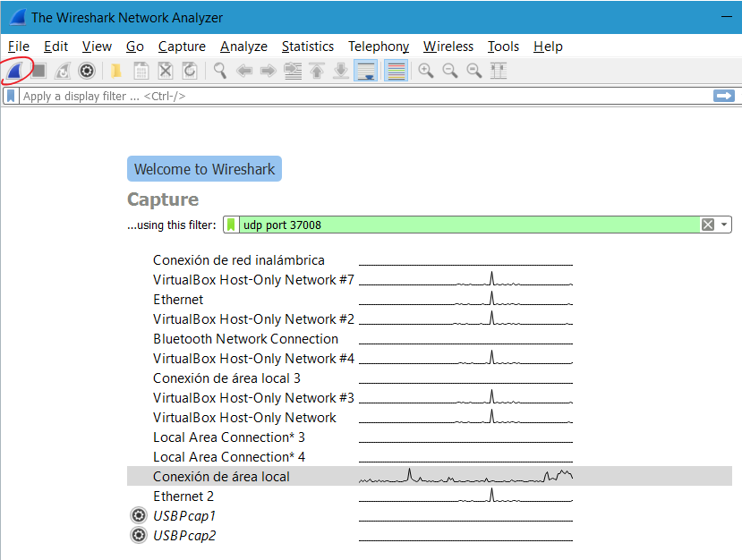Select VirtualBox Host-Only Network #2 interface
This screenshot has height=560, width=742.
253,319
